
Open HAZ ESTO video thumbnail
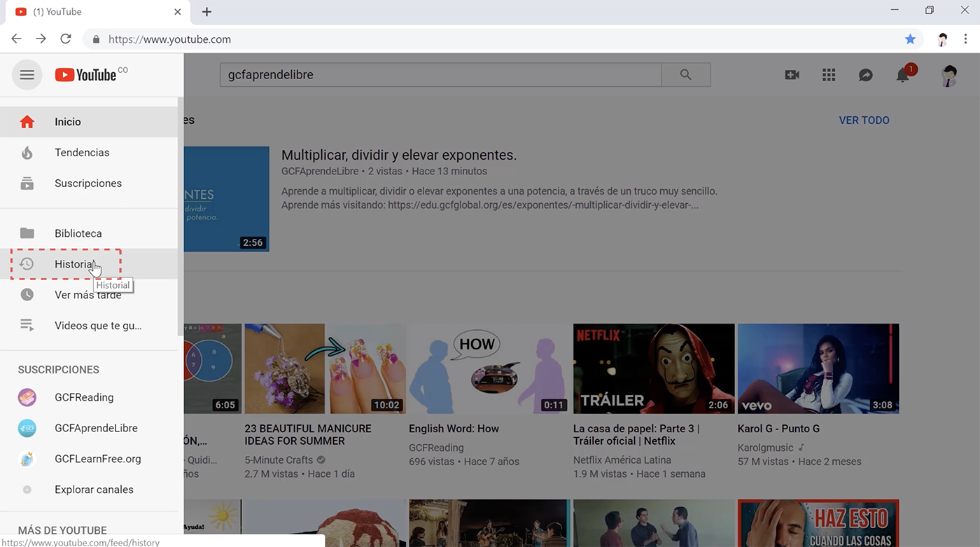(x=818, y=523)
